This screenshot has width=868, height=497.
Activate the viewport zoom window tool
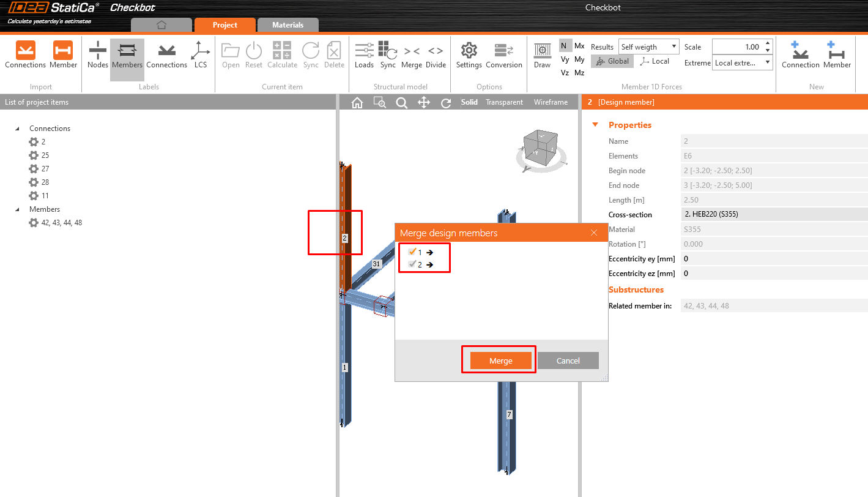click(x=379, y=102)
